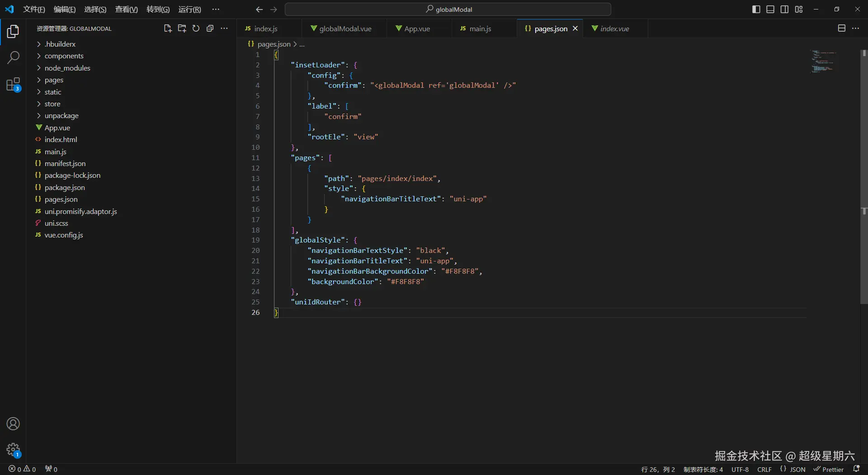Switch to the globalModal.vue tab
Image resolution: width=868 pixels, height=475 pixels.
pyautogui.click(x=345, y=28)
